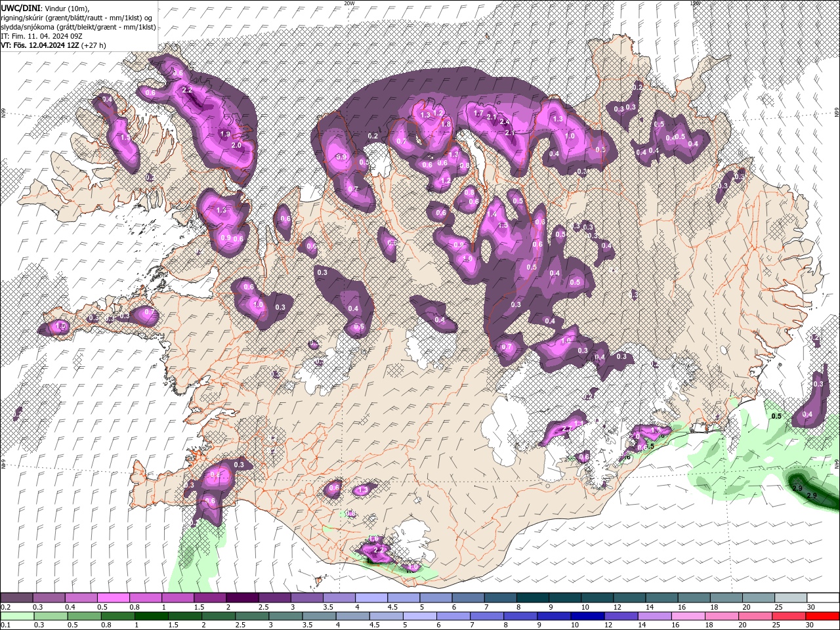The height and width of the screenshot is (630, 840).
Task: Click the 'UWC/DINI' bold title text
Action: (20, 7)
